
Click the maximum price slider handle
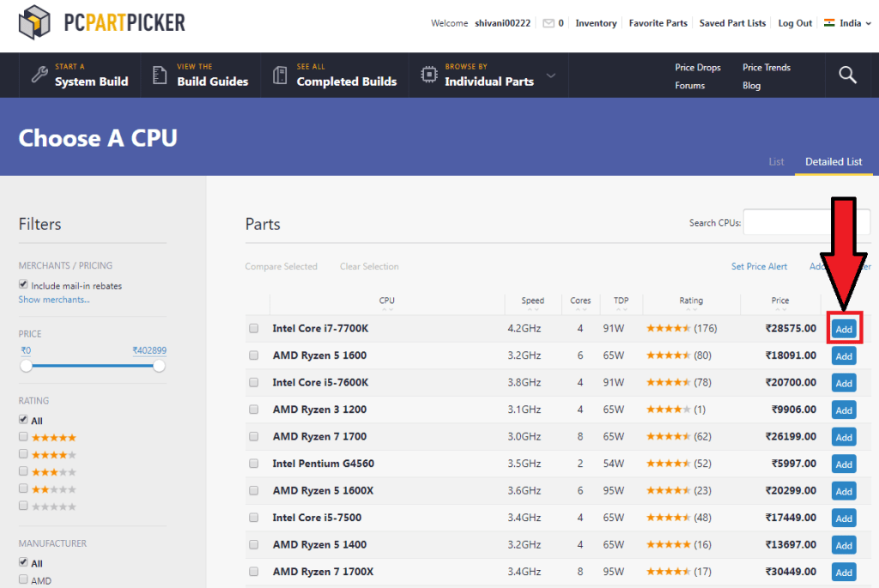[159, 366]
